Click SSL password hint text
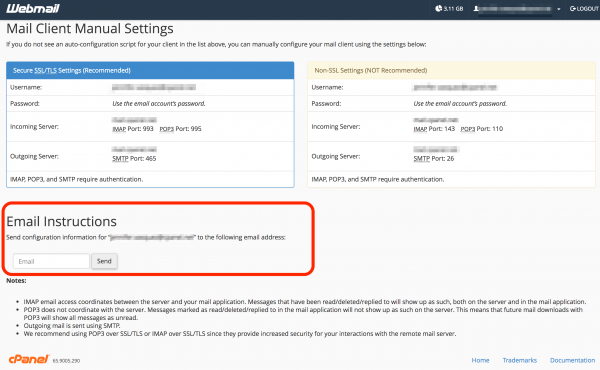Screen dimensions: 600x370 pos(159,103)
